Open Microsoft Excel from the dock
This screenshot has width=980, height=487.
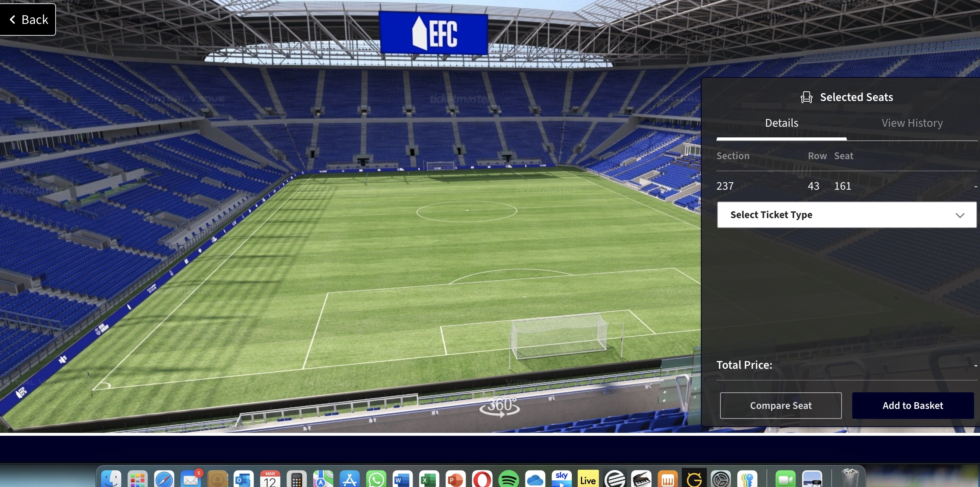[429, 479]
